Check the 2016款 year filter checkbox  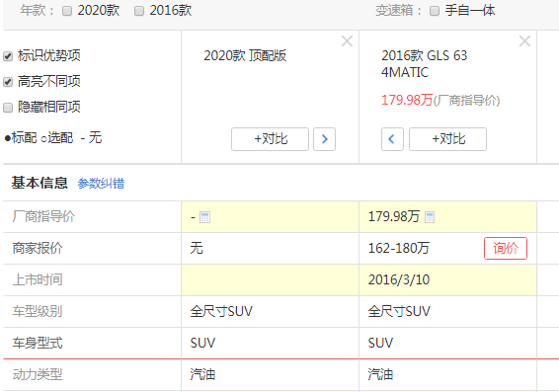[139, 11]
